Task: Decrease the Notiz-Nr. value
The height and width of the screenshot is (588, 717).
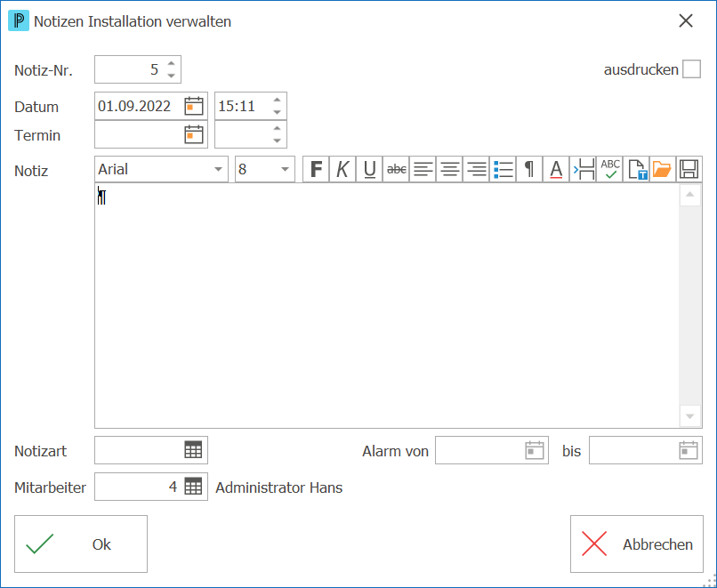Action: click(x=171, y=76)
